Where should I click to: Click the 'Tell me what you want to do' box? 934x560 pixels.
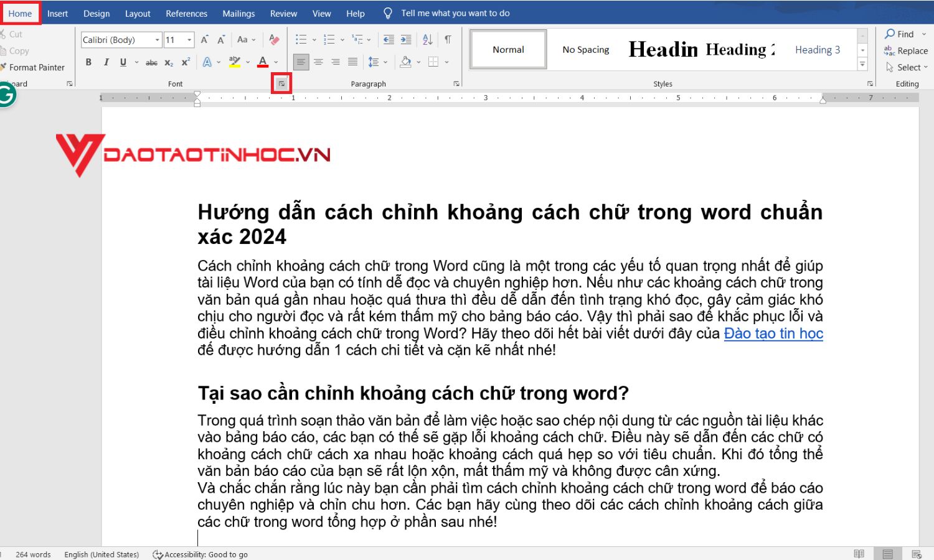[x=455, y=13]
